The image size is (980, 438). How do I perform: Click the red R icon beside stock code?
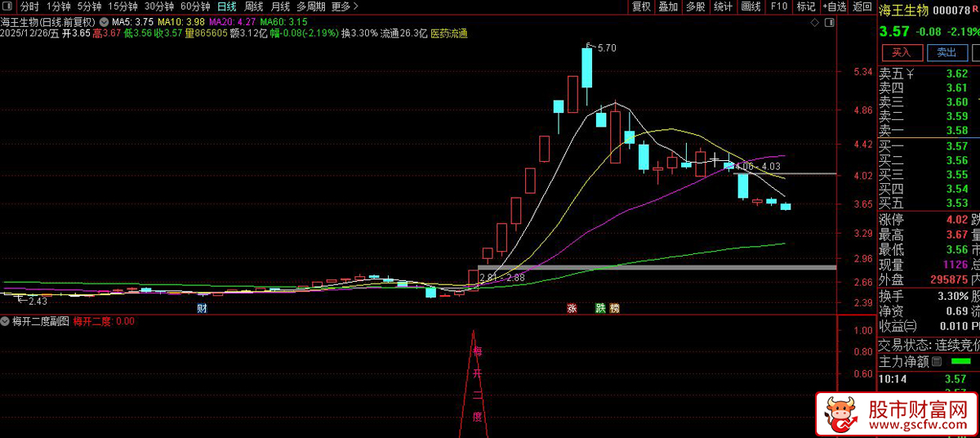pyautogui.click(x=975, y=9)
